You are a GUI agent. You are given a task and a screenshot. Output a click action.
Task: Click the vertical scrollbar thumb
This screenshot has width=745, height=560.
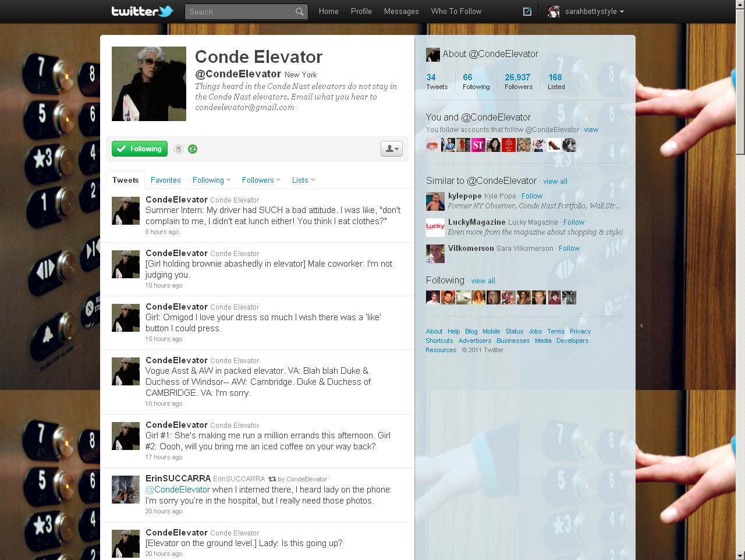click(740, 82)
